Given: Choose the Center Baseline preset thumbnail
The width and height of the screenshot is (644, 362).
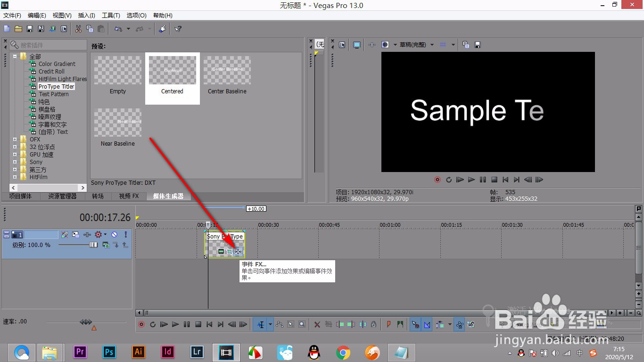Looking at the screenshot, I should [227, 71].
